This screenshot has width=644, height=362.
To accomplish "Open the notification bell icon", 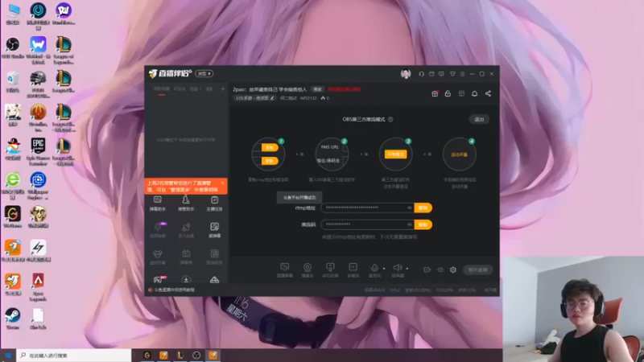I will coord(474,93).
